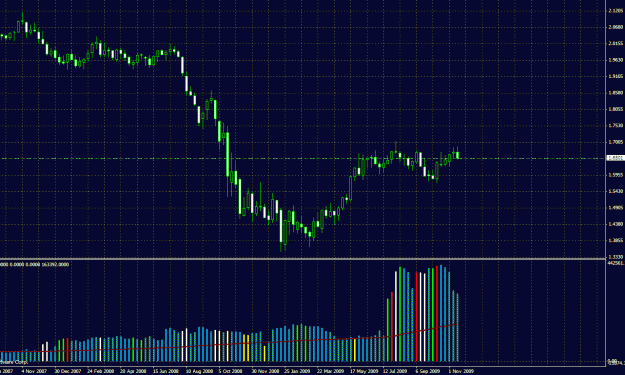Click the 4 Nov 2007 date label
Image resolution: width=625 pixels, height=375 pixels.
[x=34, y=371]
